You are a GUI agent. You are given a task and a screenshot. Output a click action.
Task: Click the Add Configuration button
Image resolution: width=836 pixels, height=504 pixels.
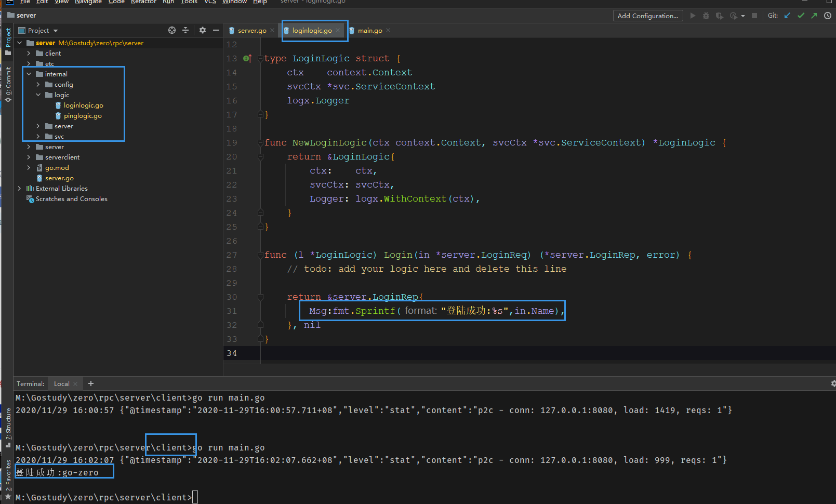647,16
